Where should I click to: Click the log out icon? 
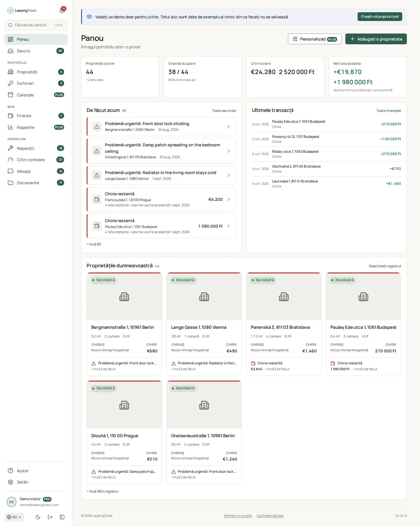(50, 517)
